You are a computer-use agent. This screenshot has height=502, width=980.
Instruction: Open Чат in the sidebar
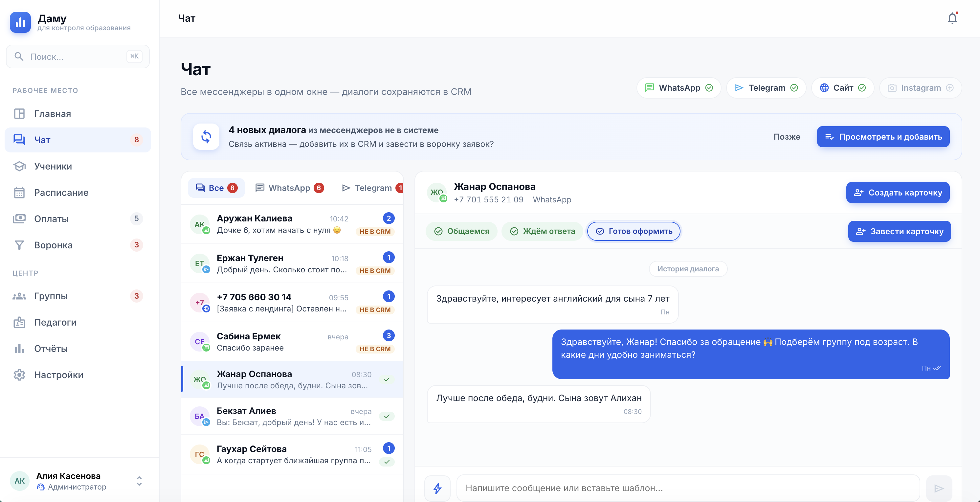78,140
